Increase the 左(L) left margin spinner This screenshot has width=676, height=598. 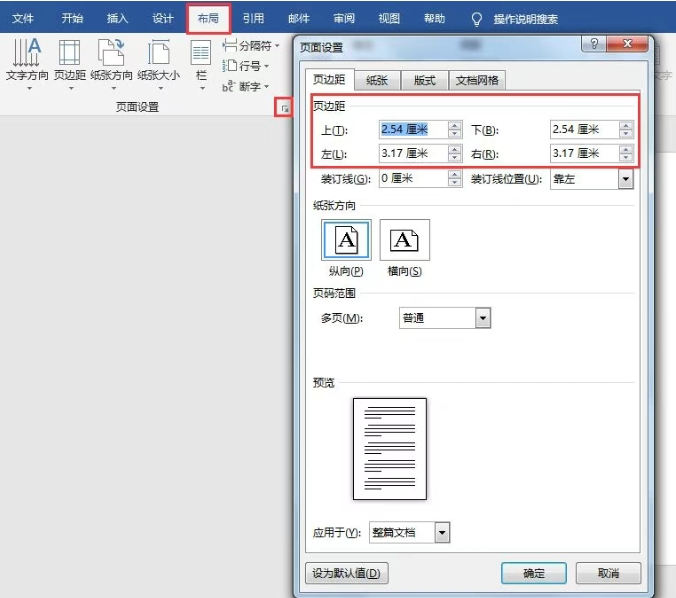tap(454, 150)
